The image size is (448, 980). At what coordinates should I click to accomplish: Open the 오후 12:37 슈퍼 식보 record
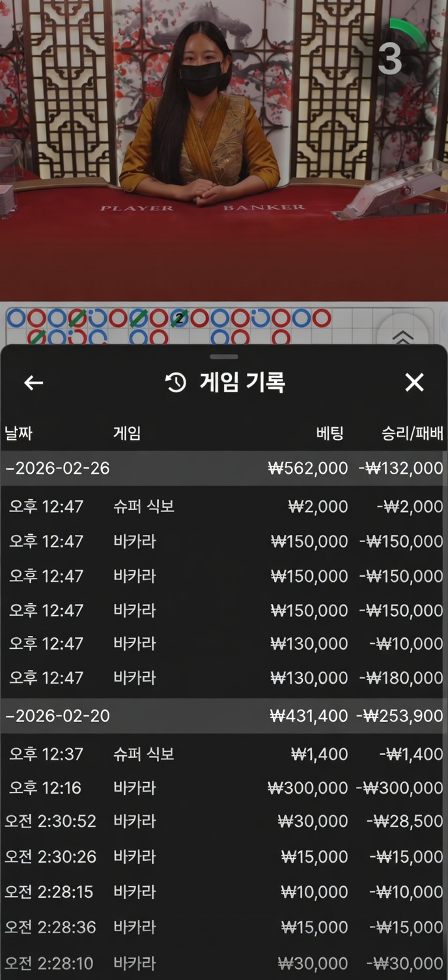click(224, 754)
